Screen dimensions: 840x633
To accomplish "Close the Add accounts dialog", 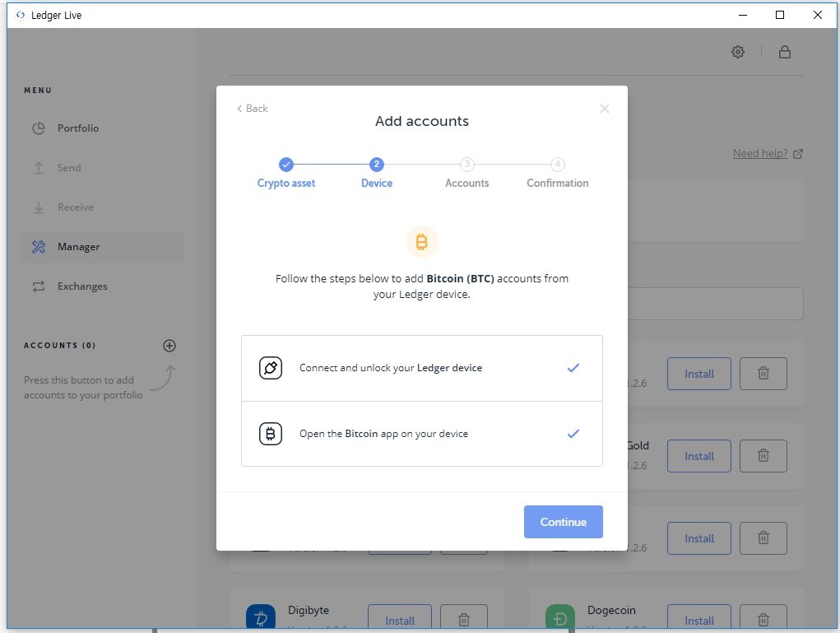I will [604, 109].
